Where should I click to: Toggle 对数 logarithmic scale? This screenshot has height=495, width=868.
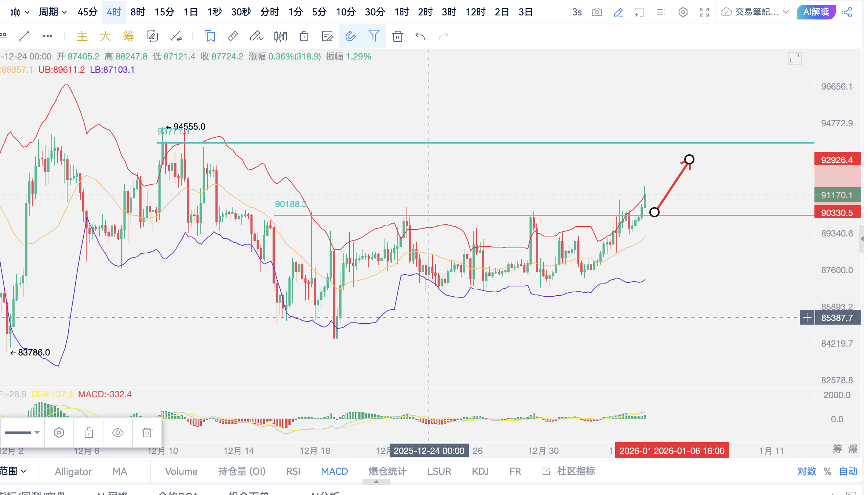806,471
